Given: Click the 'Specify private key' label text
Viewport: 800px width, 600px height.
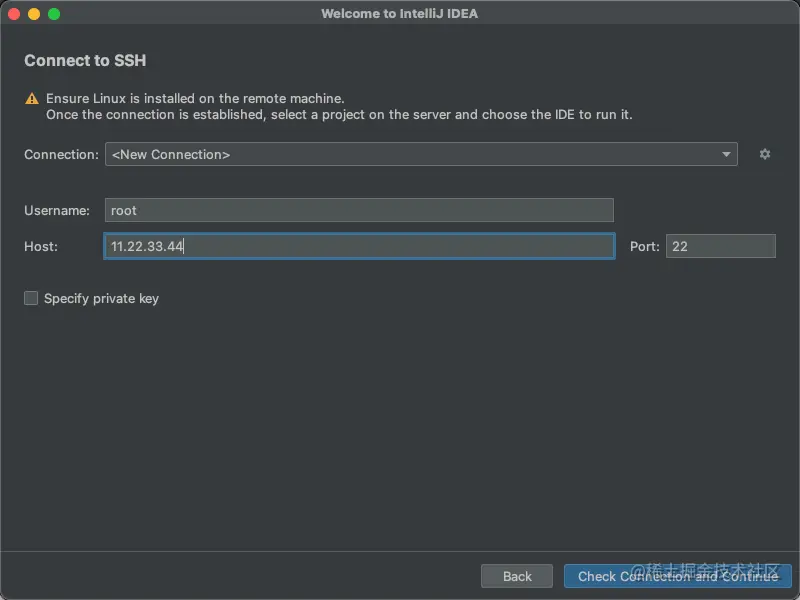Looking at the screenshot, I should (101, 298).
